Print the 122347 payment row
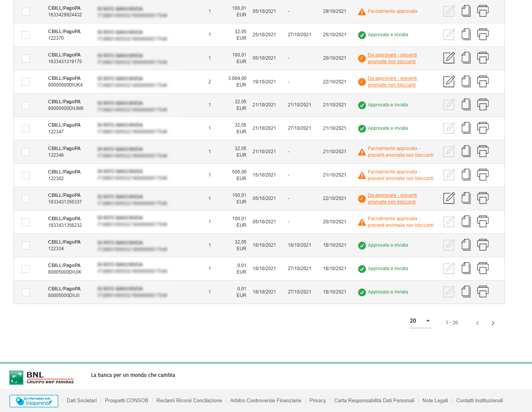Image resolution: width=532 pixels, height=412 pixels. click(x=483, y=128)
